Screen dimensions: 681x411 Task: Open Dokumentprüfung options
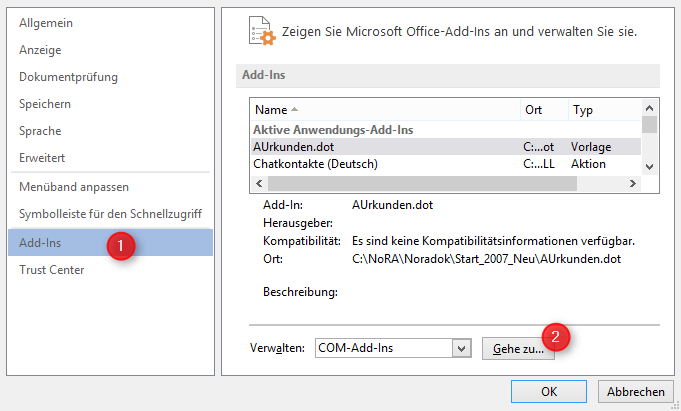[x=68, y=77]
